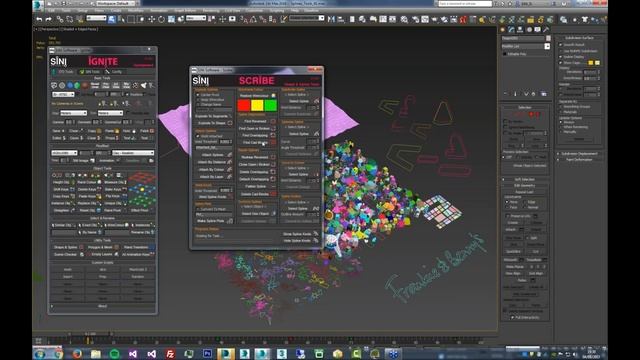Activate the Select and Rotate tool
The height and width of the screenshot is (360, 640).
(161, 19)
